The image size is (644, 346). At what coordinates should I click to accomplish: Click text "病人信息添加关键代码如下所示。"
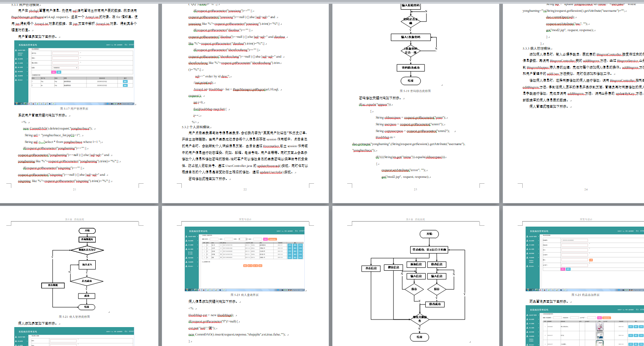[212, 301]
